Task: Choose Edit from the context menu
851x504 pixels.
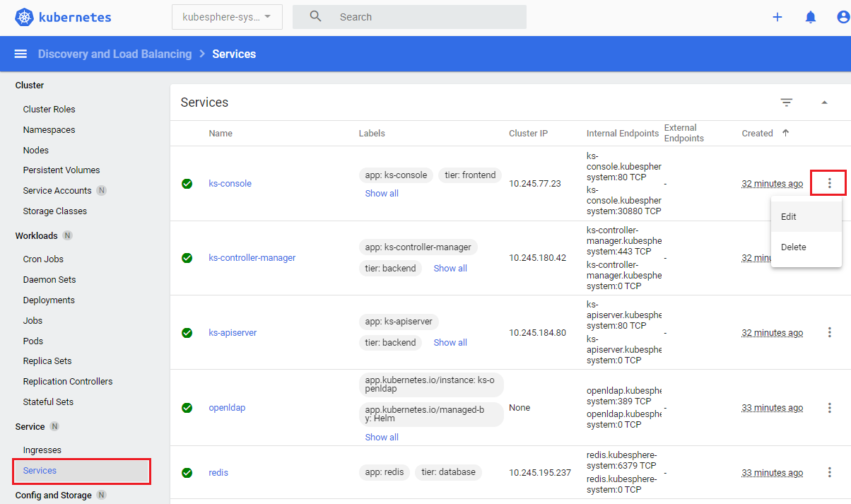Action: click(806, 217)
